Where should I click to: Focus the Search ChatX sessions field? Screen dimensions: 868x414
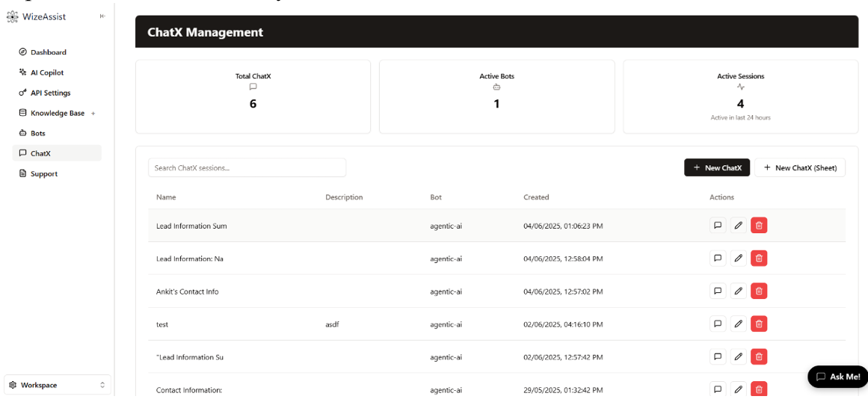247,168
